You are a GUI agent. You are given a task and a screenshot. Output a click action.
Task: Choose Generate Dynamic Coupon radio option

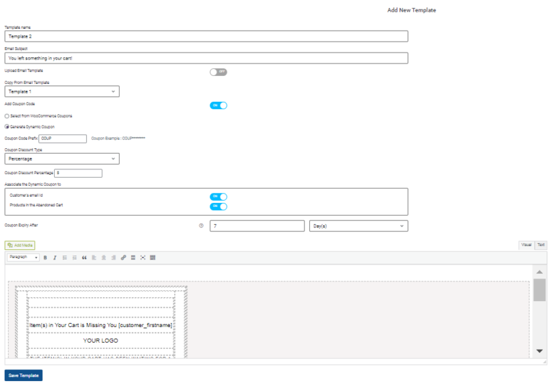[x=7, y=127]
